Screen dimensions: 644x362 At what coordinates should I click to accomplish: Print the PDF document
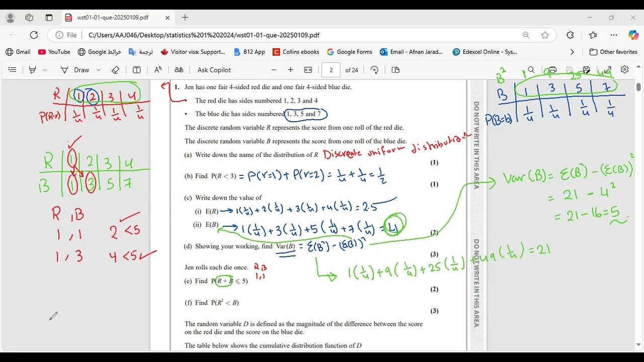tap(552, 70)
